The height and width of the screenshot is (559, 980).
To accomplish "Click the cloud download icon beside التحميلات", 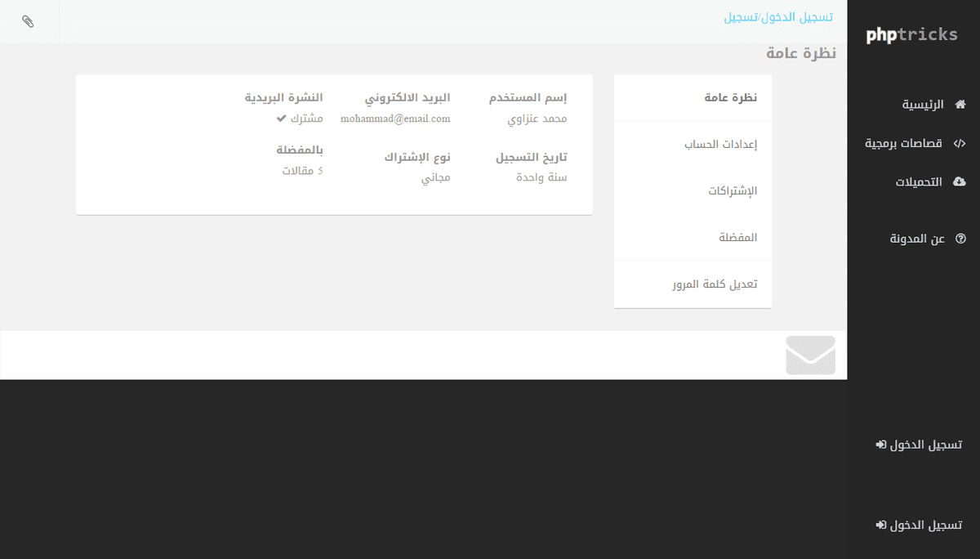I will (960, 181).
